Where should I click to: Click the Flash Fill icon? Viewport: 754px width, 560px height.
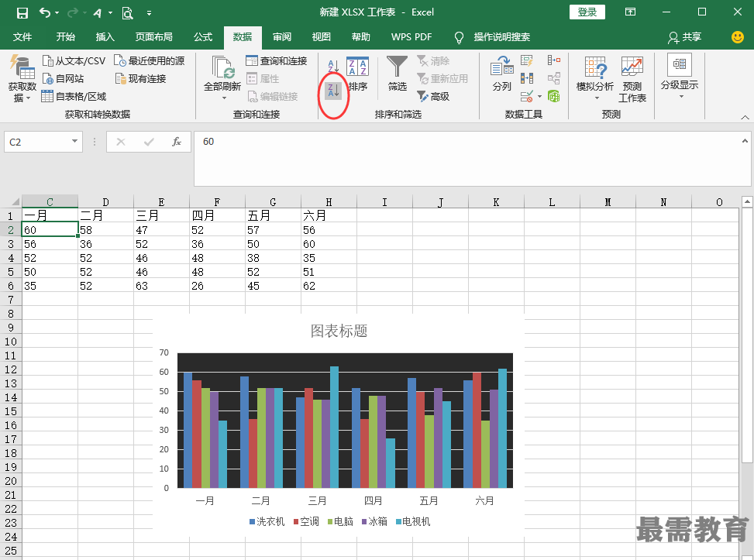click(x=527, y=60)
